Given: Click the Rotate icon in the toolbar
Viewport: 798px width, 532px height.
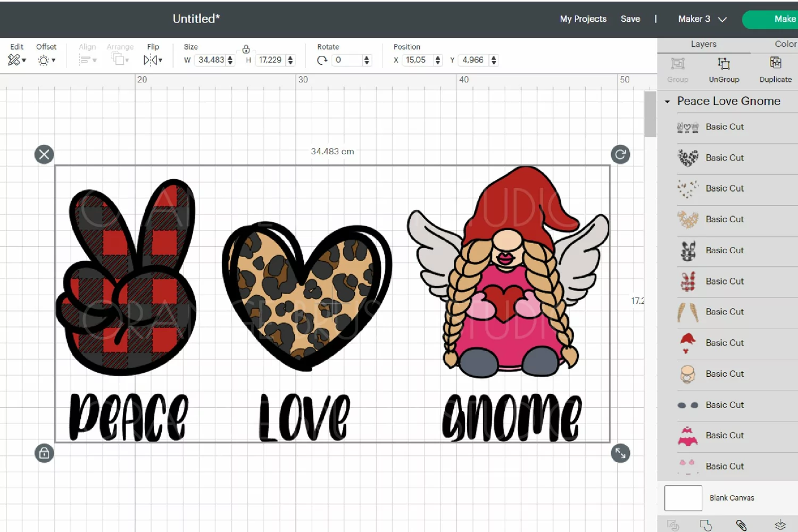Looking at the screenshot, I should [x=322, y=60].
